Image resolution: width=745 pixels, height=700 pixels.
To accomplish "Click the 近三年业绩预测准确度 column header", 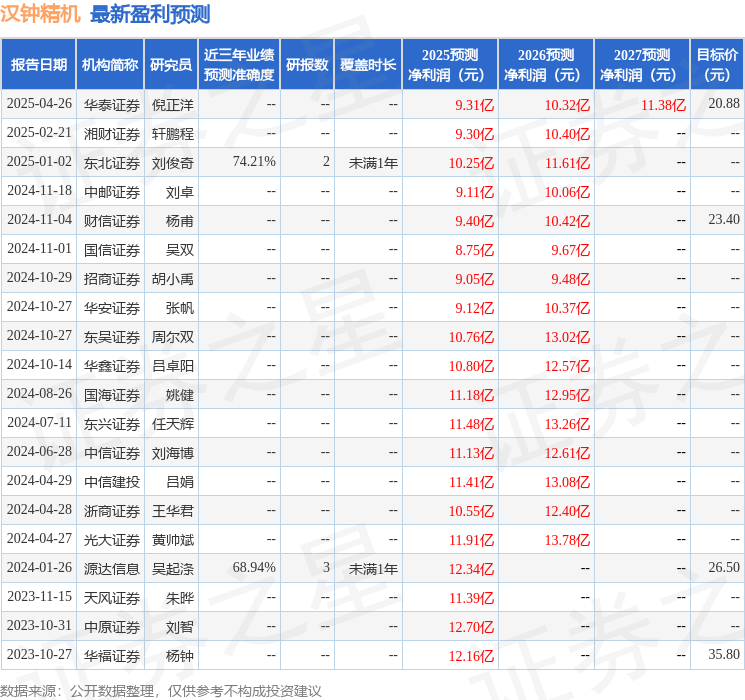I will [239, 65].
